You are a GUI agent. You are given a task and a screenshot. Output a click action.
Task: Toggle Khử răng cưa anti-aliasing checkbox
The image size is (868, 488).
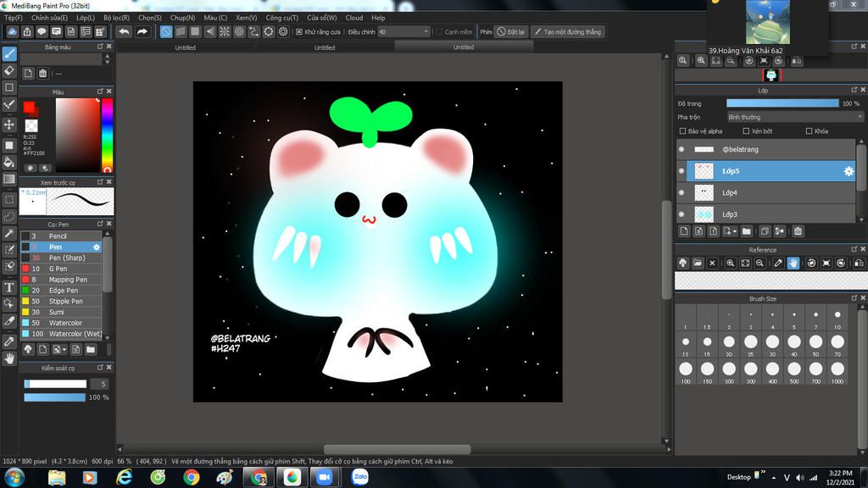pyautogui.click(x=299, y=32)
